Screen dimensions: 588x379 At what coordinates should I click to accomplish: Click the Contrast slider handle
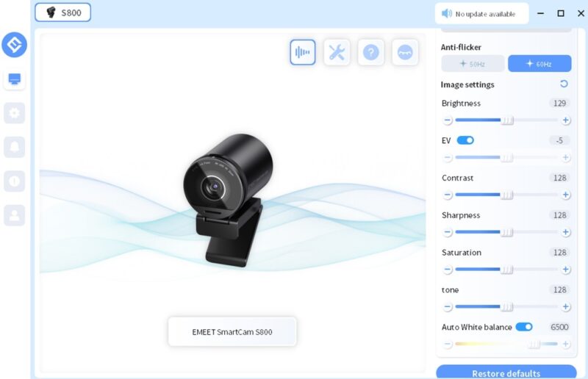(x=506, y=195)
